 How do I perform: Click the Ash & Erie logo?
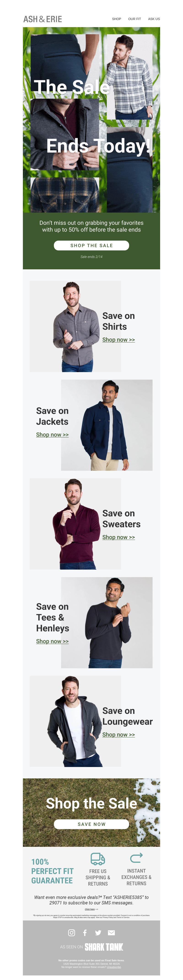pyautogui.click(x=43, y=19)
